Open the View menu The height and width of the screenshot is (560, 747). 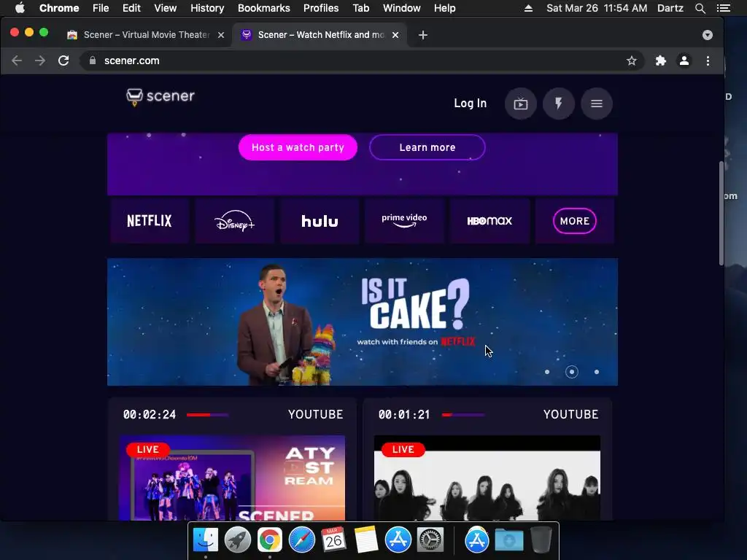point(166,8)
